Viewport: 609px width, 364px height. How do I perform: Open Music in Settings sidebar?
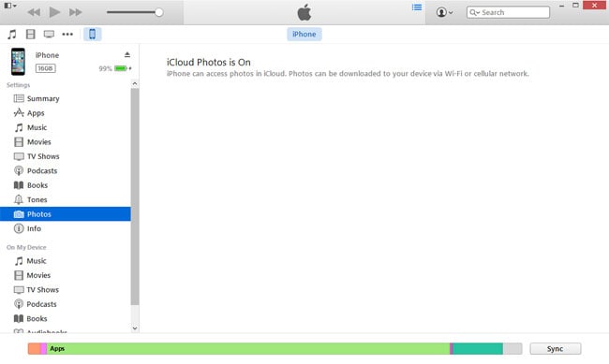click(x=66, y=127)
